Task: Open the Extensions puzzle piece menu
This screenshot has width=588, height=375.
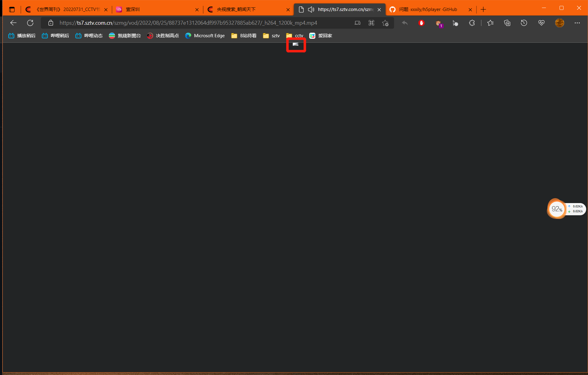Action: pos(472,23)
